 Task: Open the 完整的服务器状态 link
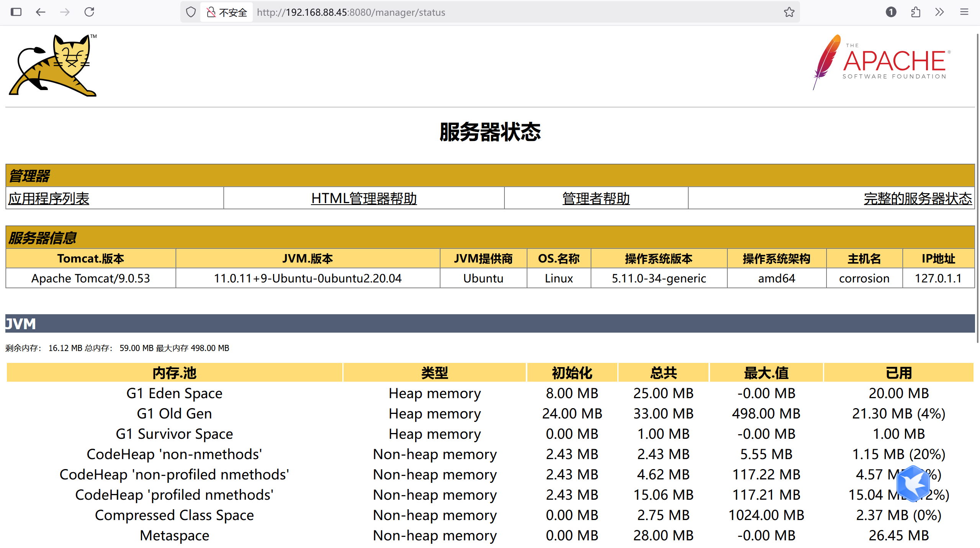918,198
